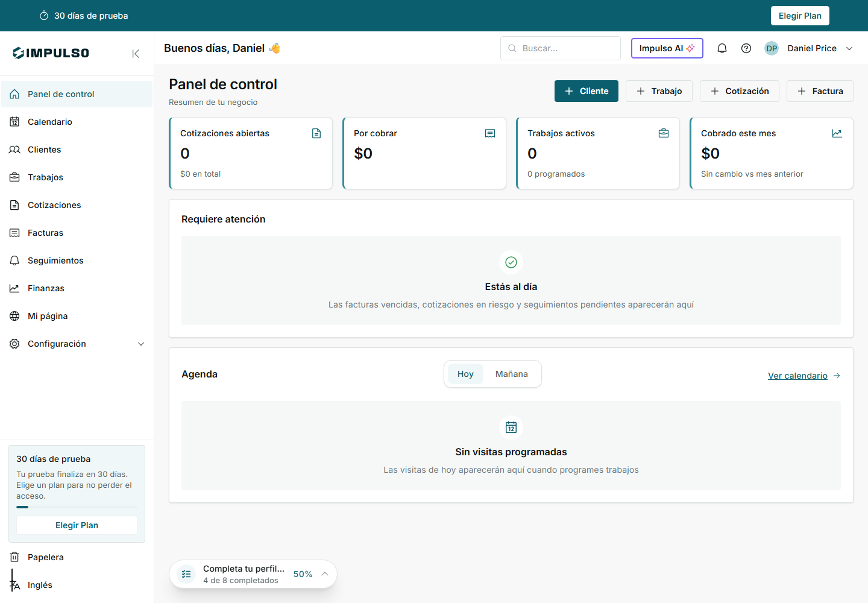Create a new Factura
This screenshot has width=868, height=603.
click(x=820, y=91)
